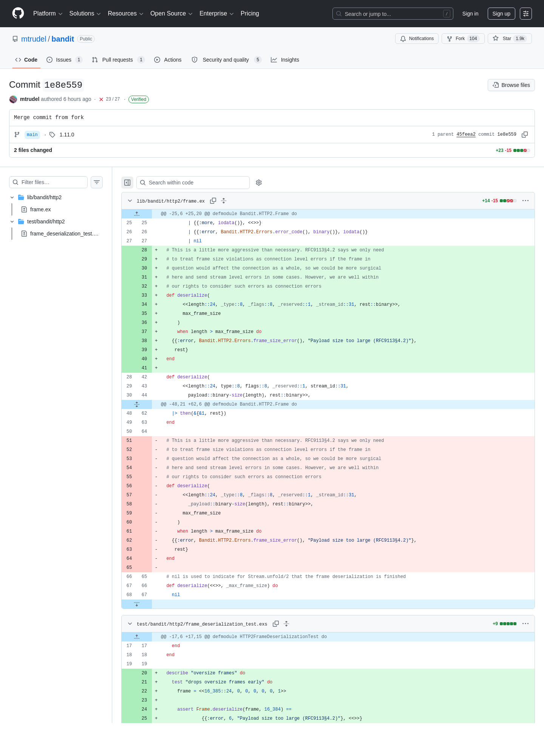This screenshot has height=756, width=544.
Task: Open the Platform dropdown menu
Action: click(48, 14)
